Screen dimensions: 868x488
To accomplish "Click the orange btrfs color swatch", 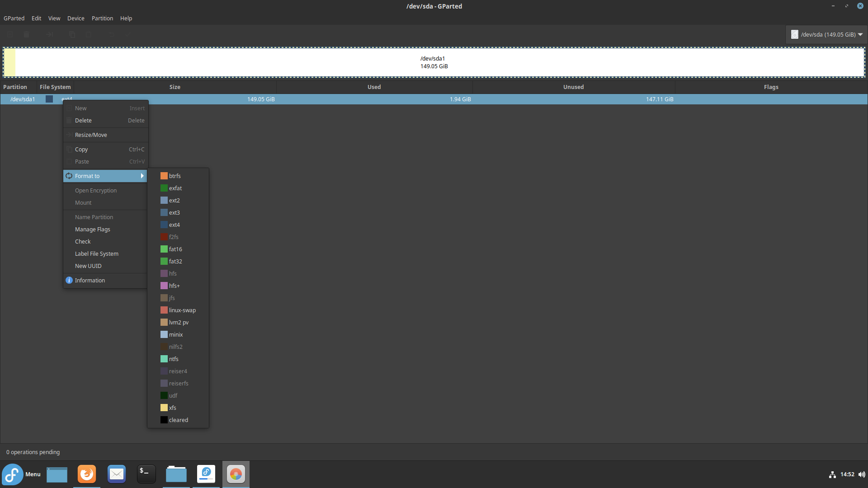I will [164, 176].
